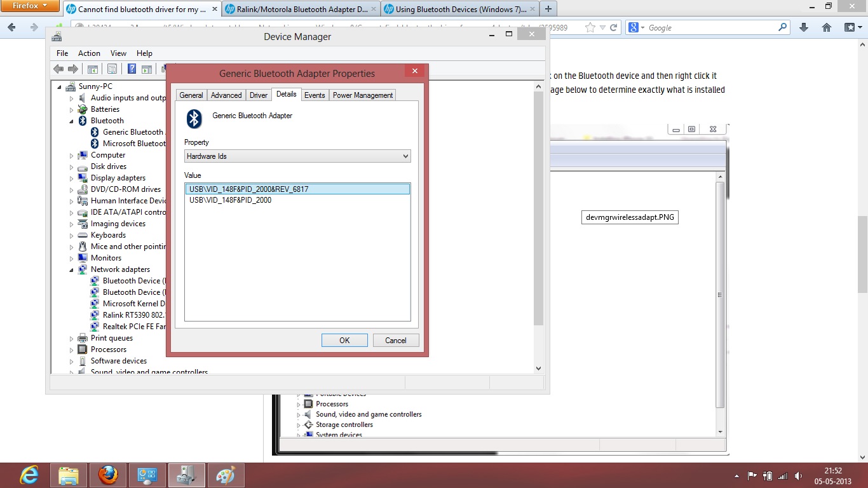The height and width of the screenshot is (488, 868).
Task: Reload the page with the refresh icon
Action: click(613, 28)
